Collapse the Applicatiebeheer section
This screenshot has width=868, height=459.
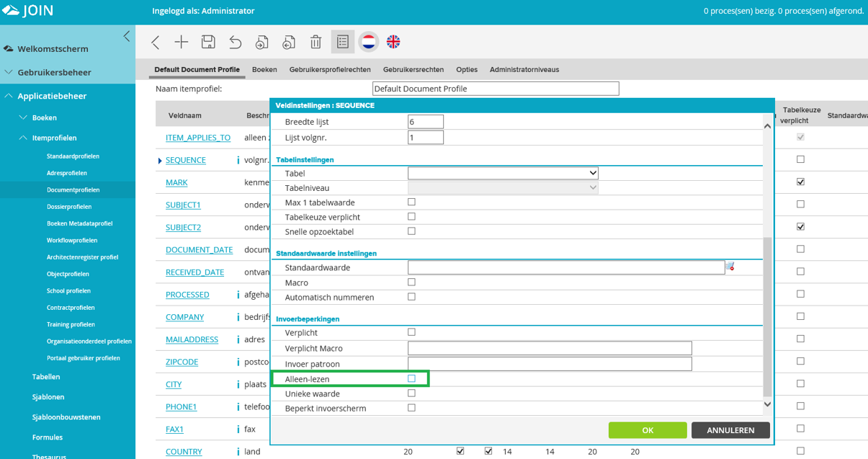(x=9, y=96)
